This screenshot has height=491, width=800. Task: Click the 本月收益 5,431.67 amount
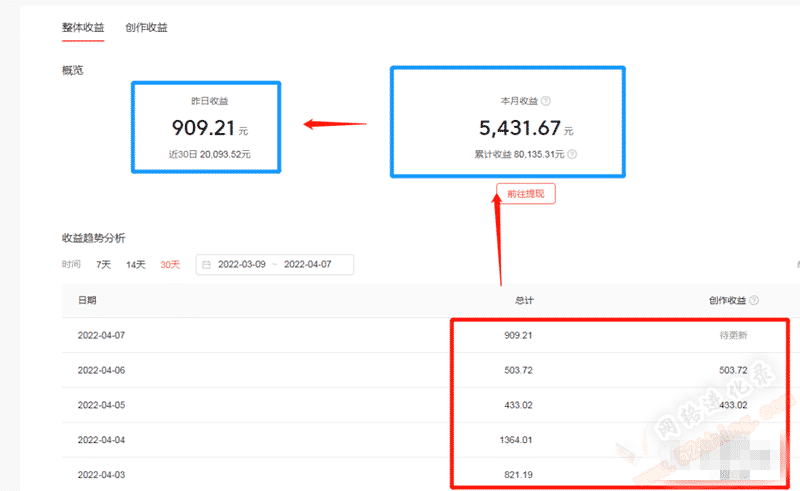519,128
